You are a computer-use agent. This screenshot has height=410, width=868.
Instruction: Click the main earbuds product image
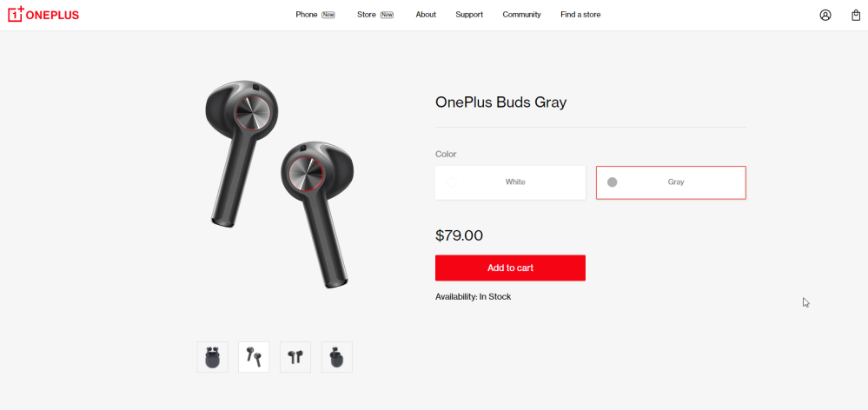point(279,184)
